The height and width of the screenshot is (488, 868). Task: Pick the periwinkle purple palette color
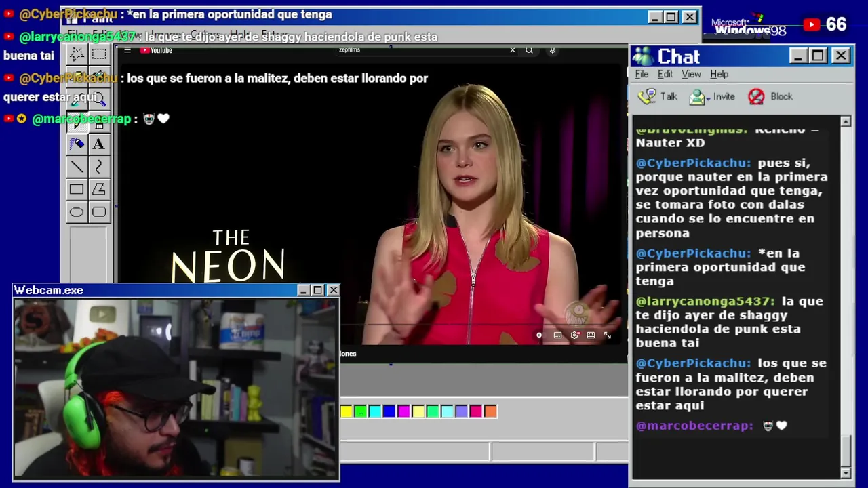point(462,411)
